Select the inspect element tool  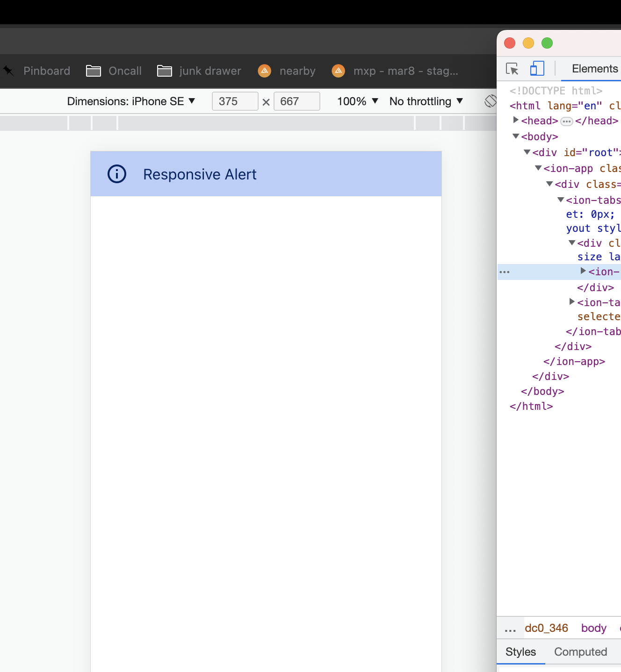tap(513, 68)
